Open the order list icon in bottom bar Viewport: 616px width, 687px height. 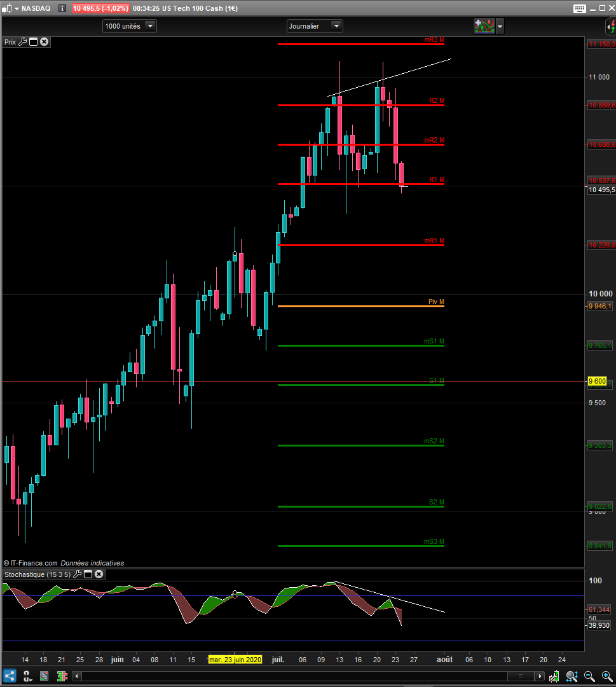pyautogui.click(x=44, y=676)
